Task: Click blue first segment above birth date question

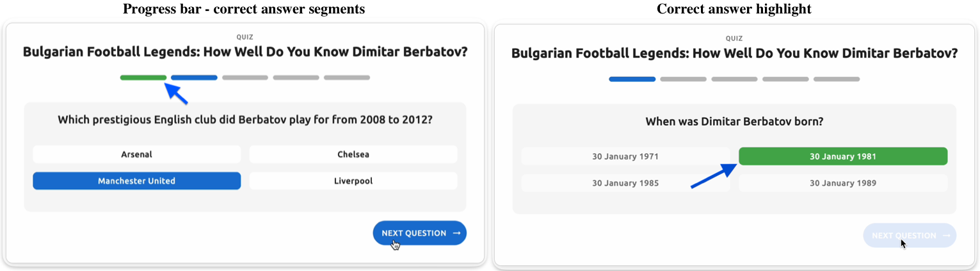Action: pos(632,79)
